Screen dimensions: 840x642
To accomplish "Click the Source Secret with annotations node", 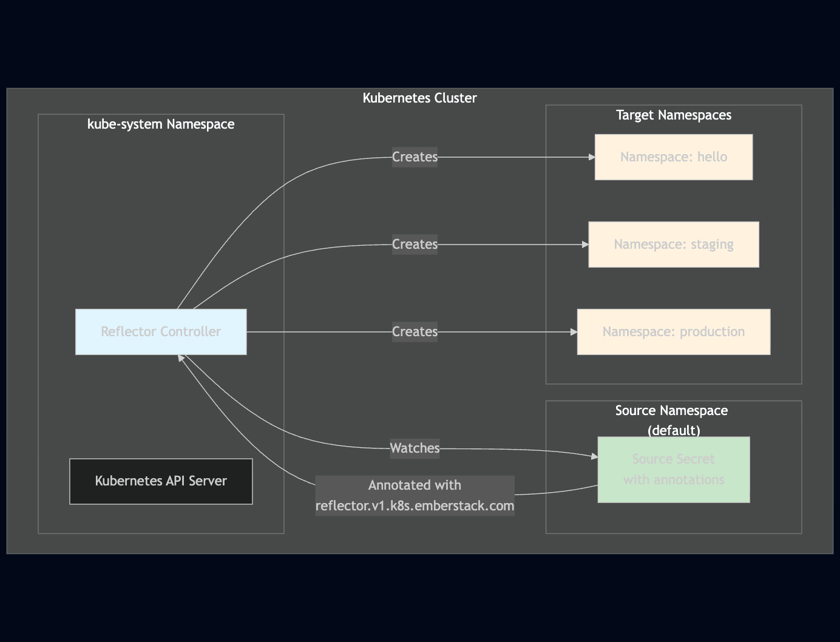I will click(x=673, y=469).
